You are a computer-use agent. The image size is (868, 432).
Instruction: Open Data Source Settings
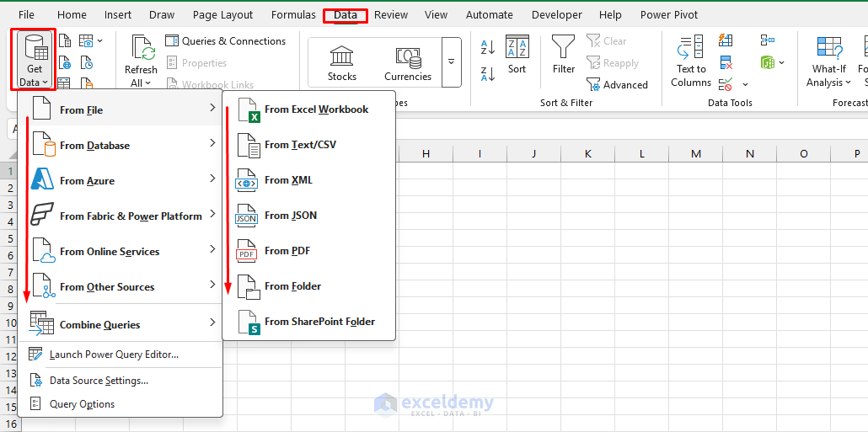click(121, 381)
